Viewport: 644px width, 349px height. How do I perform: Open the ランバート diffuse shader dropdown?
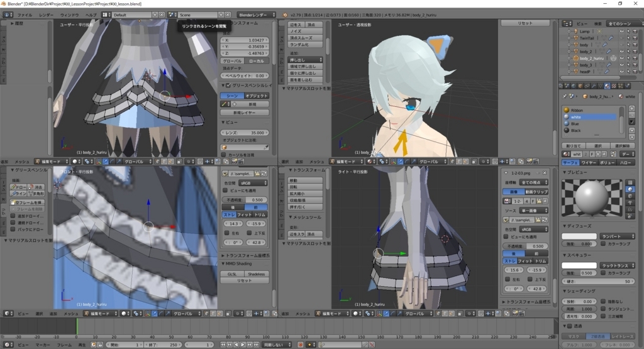[x=618, y=236]
